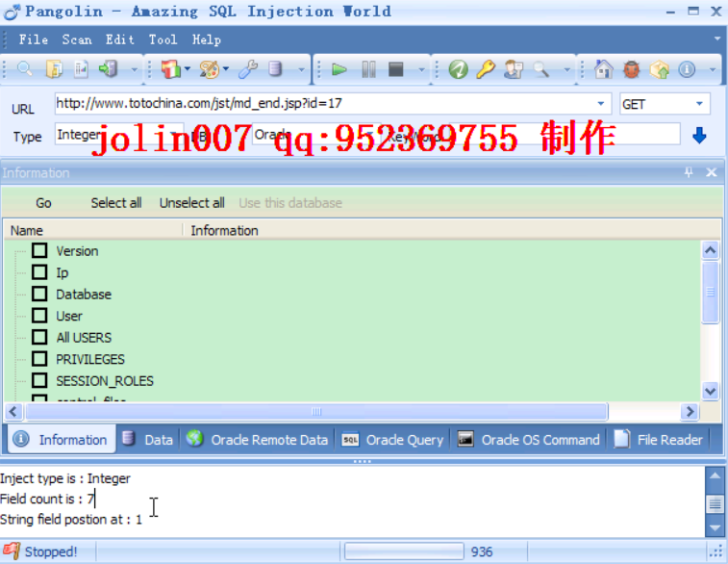Click the exit door toolbar icon

(x=108, y=69)
